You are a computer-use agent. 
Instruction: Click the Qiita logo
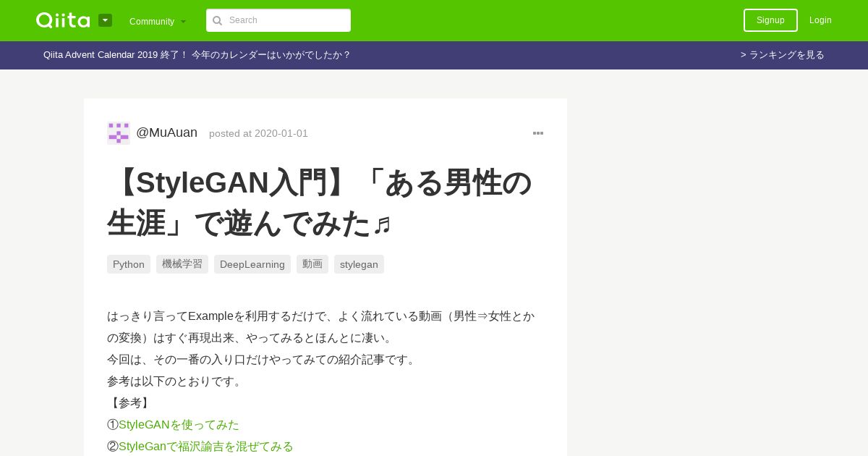[63, 20]
